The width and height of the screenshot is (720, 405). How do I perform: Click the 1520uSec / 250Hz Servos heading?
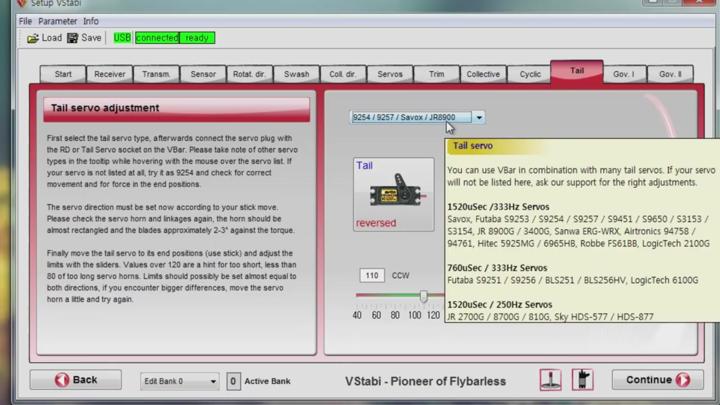pyautogui.click(x=500, y=304)
